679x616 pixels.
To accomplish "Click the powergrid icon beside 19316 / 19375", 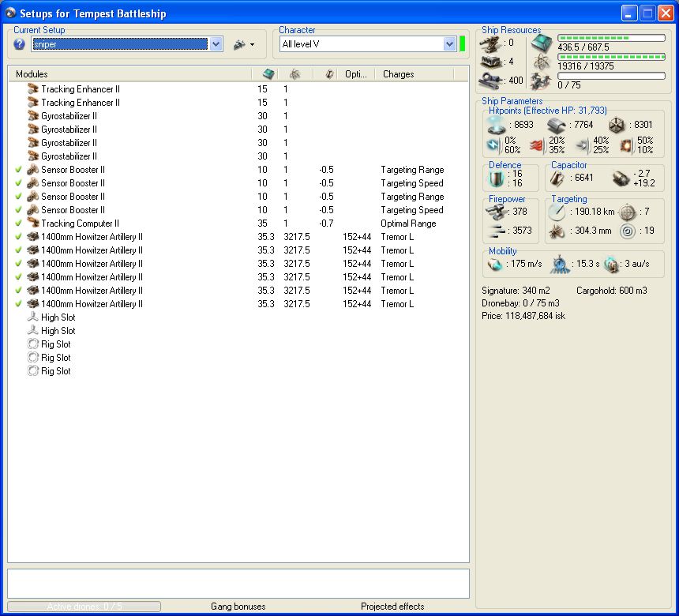I will [542, 62].
